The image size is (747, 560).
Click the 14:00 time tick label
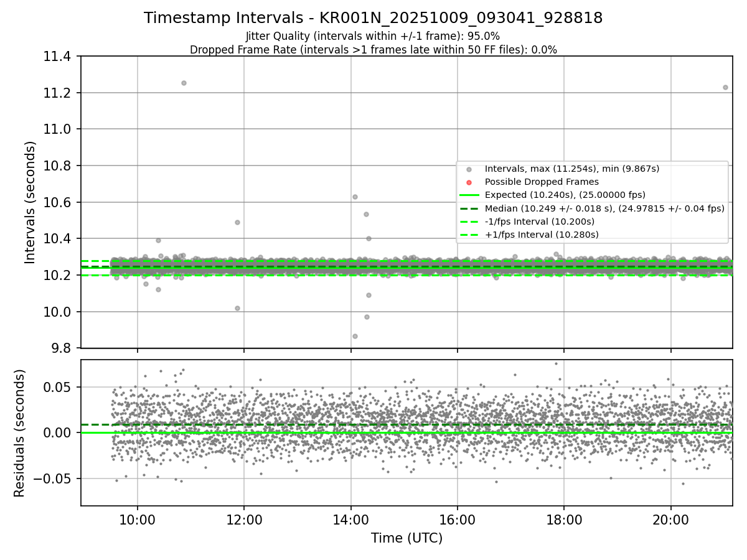[351, 519]
